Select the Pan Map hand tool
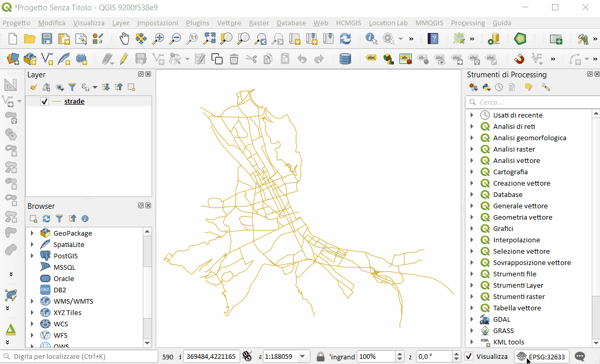The height and width of the screenshot is (364, 600). tap(124, 39)
